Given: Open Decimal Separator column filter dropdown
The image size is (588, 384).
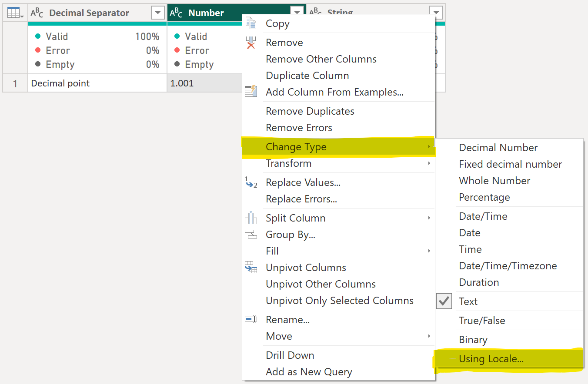Looking at the screenshot, I should pyautogui.click(x=158, y=13).
